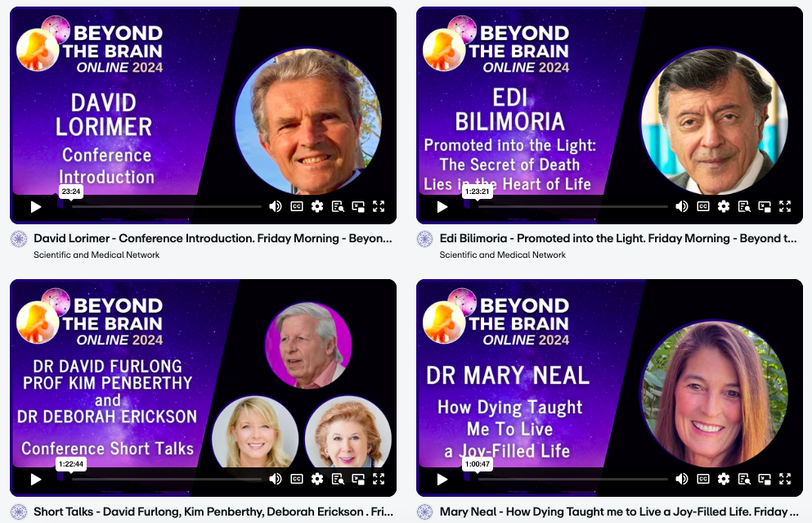Open Mary Neal How Dying Taught me title
Screen dimensions: 812x523
(x=619, y=512)
